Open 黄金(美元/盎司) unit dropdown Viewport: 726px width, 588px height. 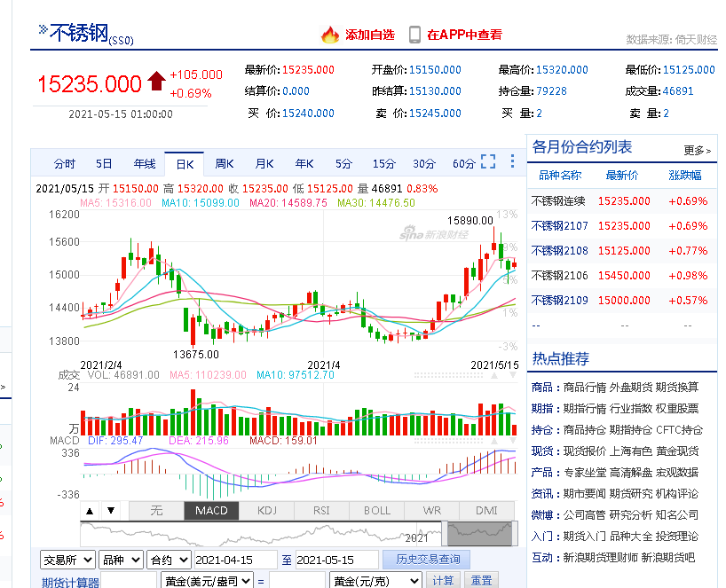pos(207,581)
